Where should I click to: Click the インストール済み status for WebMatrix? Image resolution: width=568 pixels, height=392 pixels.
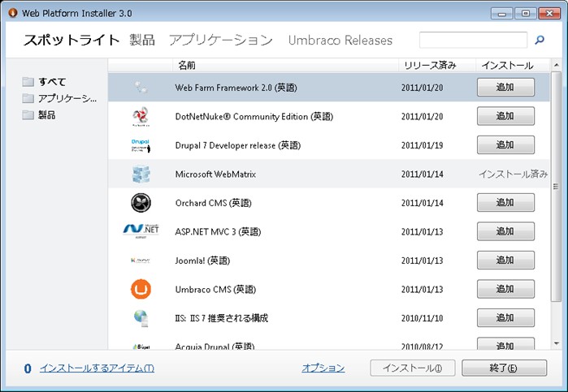click(x=514, y=174)
